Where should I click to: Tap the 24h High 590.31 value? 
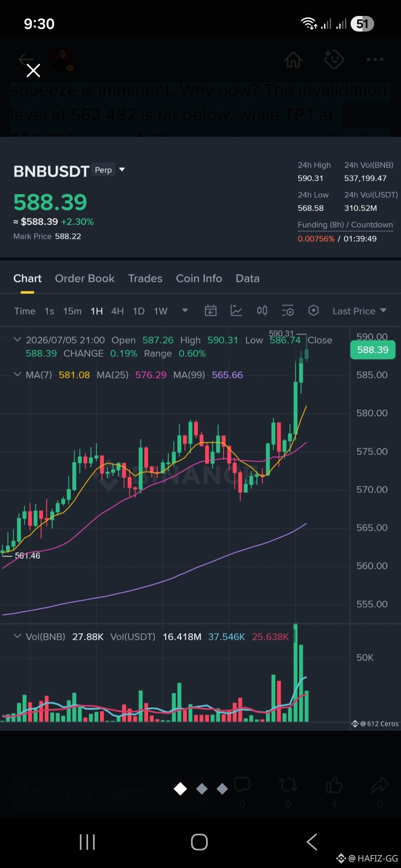310,178
